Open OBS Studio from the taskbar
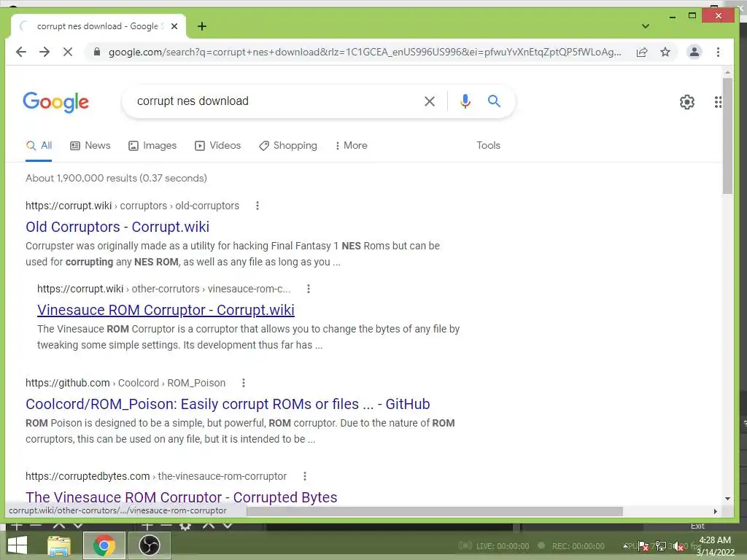Image resolution: width=747 pixels, height=560 pixels. [x=149, y=545]
